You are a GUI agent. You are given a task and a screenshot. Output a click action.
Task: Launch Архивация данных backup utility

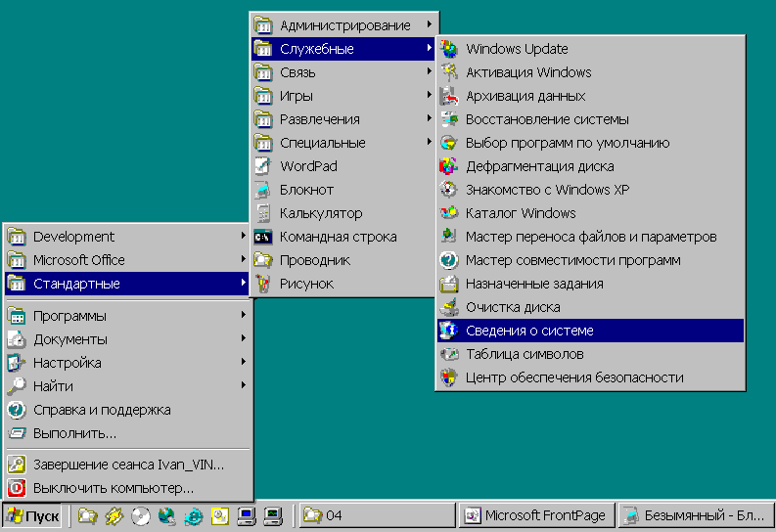coord(590,96)
